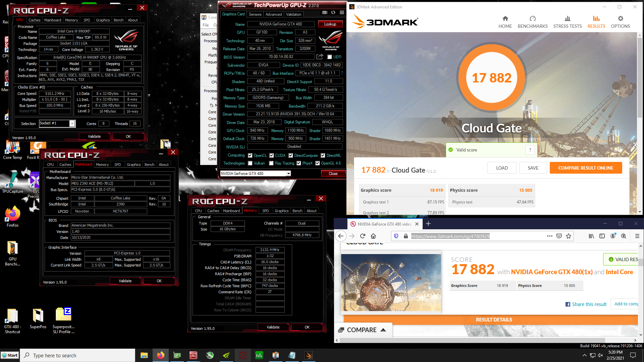
Task: Toggle the PhysX checkbox
Action: click(299, 163)
